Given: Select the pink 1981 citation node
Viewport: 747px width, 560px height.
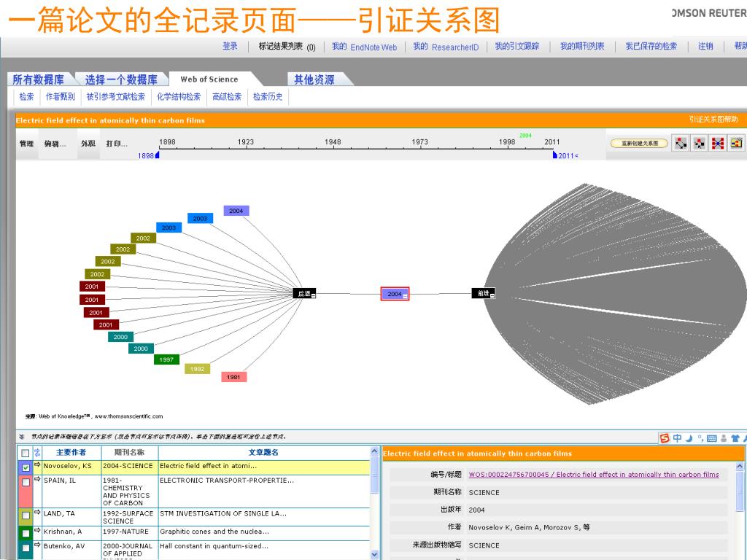Looking at the screenshot, I should 233,377.
